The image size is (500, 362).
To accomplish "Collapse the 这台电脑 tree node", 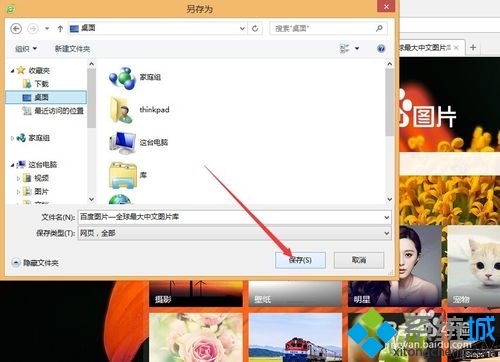I will [12, 165].
